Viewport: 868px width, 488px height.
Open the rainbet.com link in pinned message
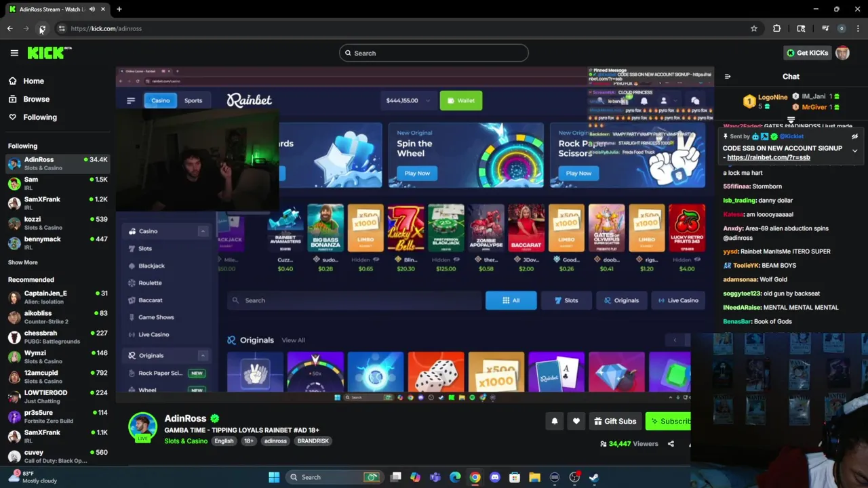(x=768, y=157)
